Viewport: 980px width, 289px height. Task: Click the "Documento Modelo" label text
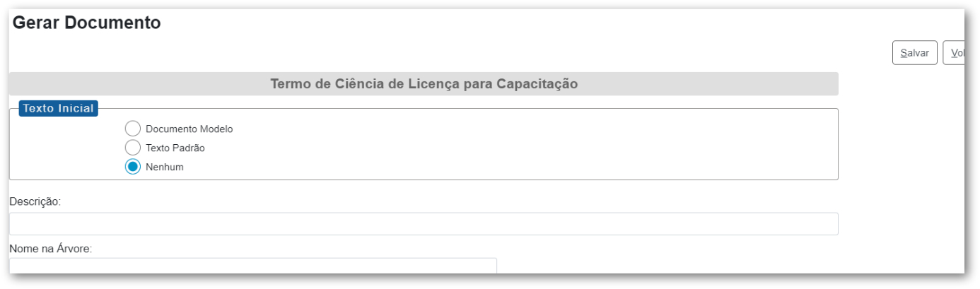coord(189,129)
